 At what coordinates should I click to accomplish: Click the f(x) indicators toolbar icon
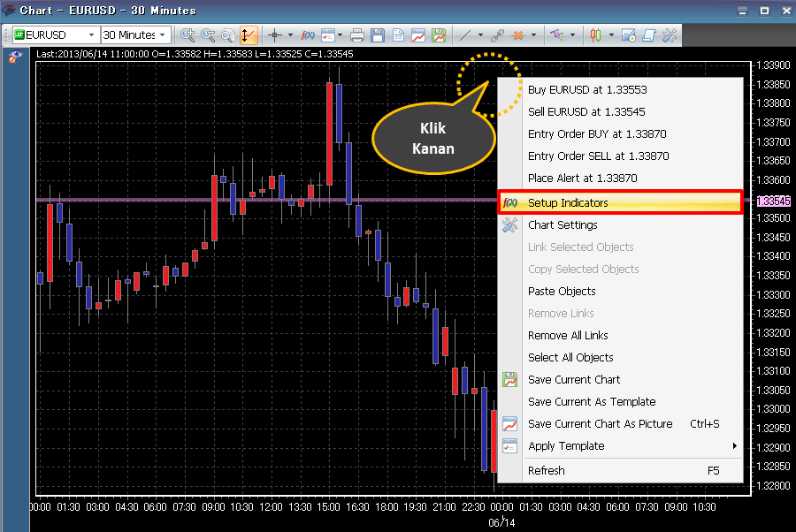[308, 35]
